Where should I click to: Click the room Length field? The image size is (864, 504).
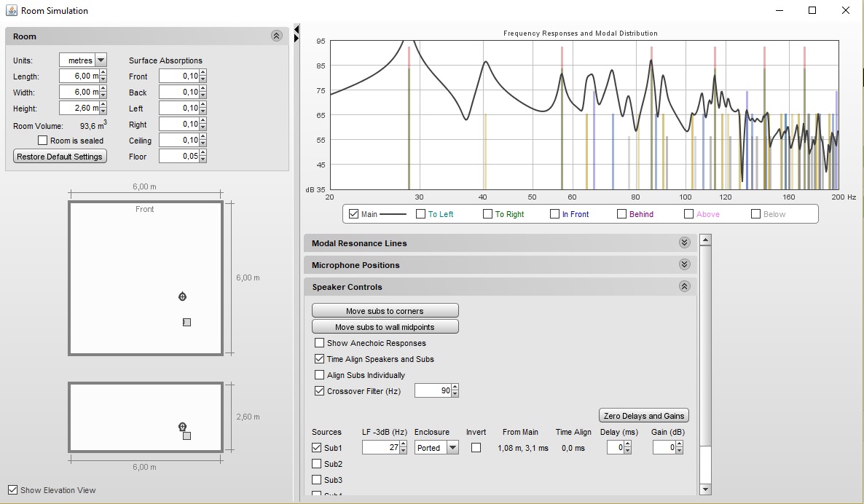pyautogui.click(x=79, y=76)
